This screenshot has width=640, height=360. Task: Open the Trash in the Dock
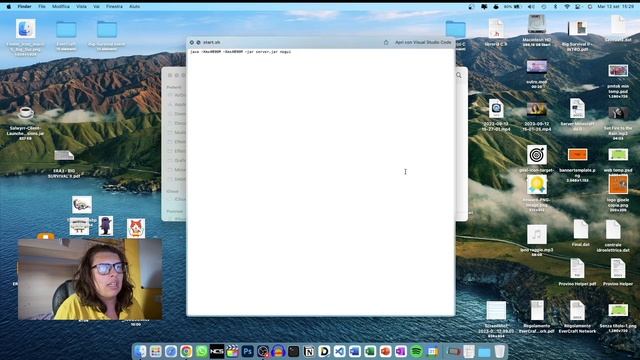tap(500, 351)
